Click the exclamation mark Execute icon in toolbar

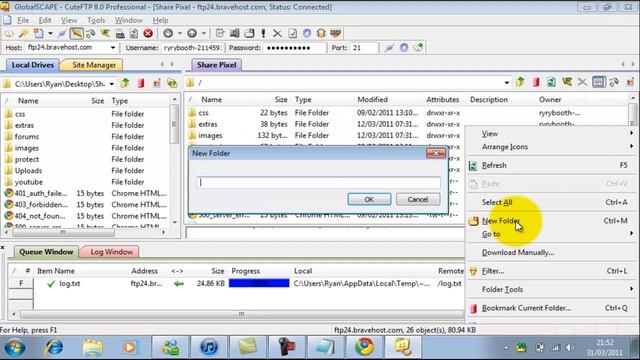click(x=263, y=33)
